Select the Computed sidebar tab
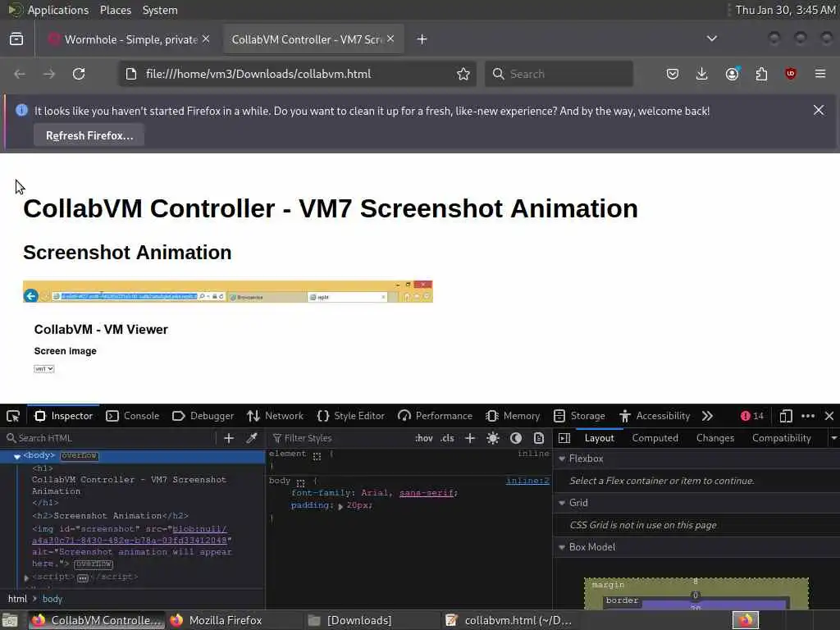The width and height of the screenshot is (840, 630). pos(655,438)
